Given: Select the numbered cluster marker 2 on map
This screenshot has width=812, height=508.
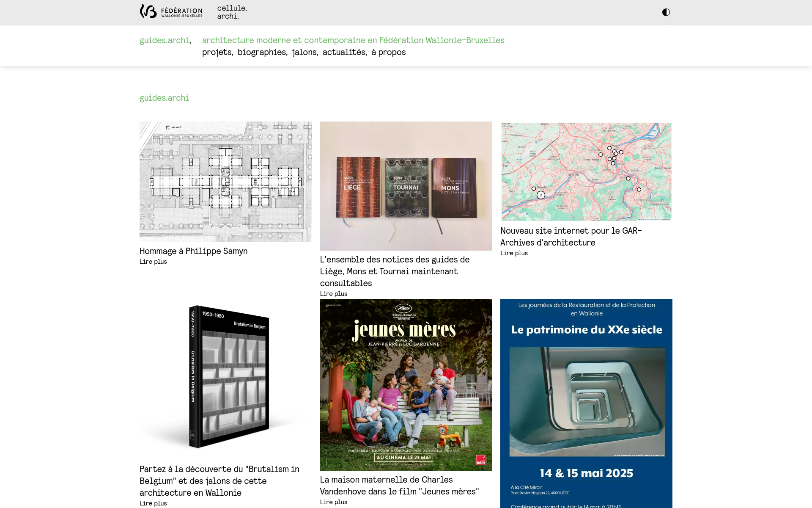Looking at the screenshot, I should point(541,195).
